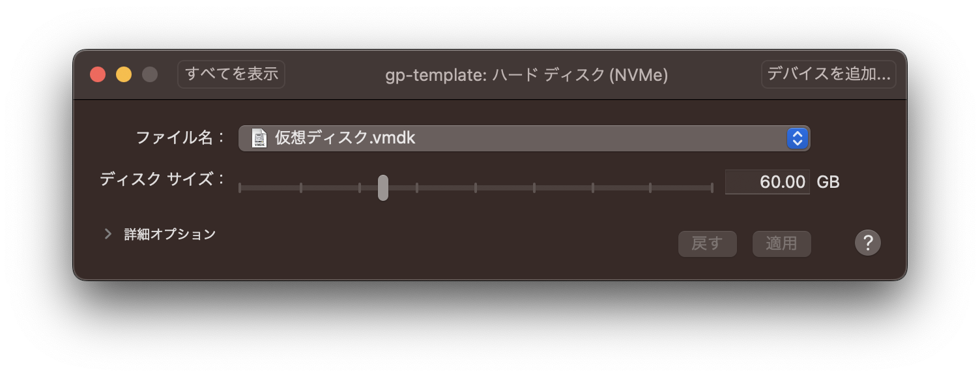Click the 詳細オプション label

tap(170, 234)
